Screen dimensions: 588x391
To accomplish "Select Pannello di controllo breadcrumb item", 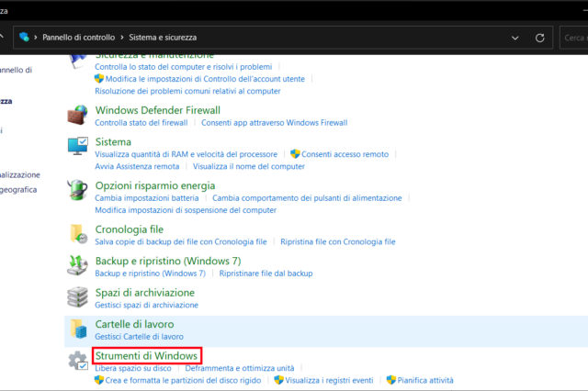I will coord(78,38).
